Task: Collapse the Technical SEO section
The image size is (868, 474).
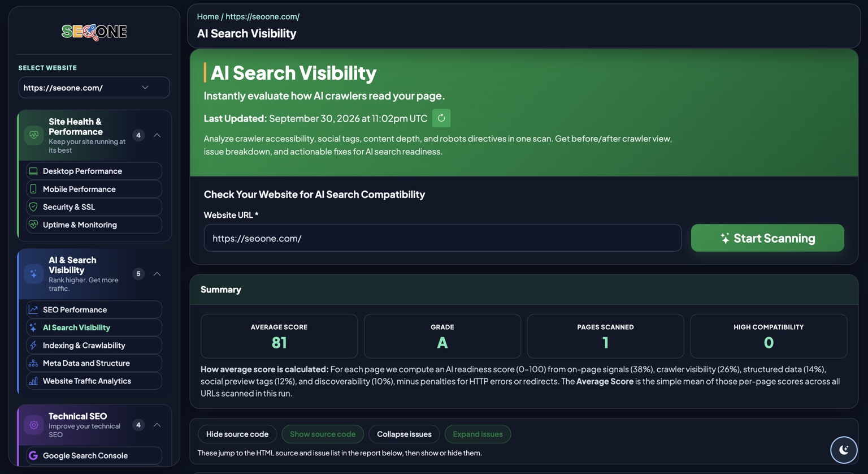Action: 157,425
